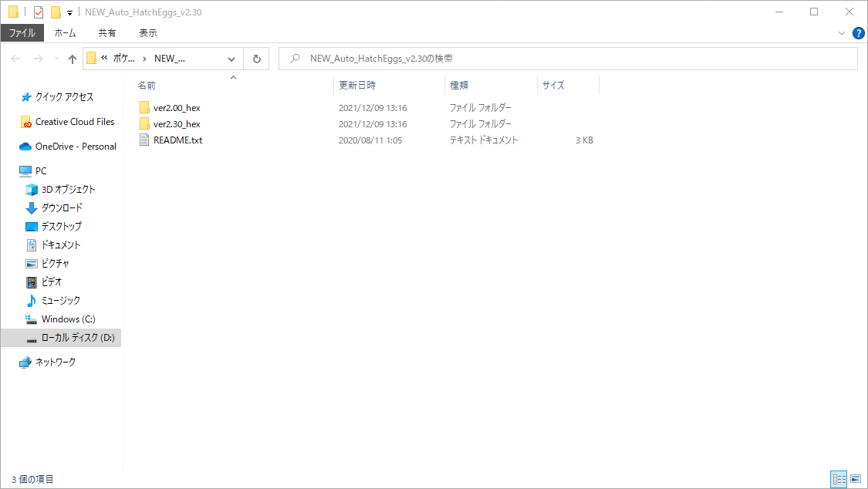Screen dimensions: 868x489
Task: Select README.txt file name
Action: 177,140
